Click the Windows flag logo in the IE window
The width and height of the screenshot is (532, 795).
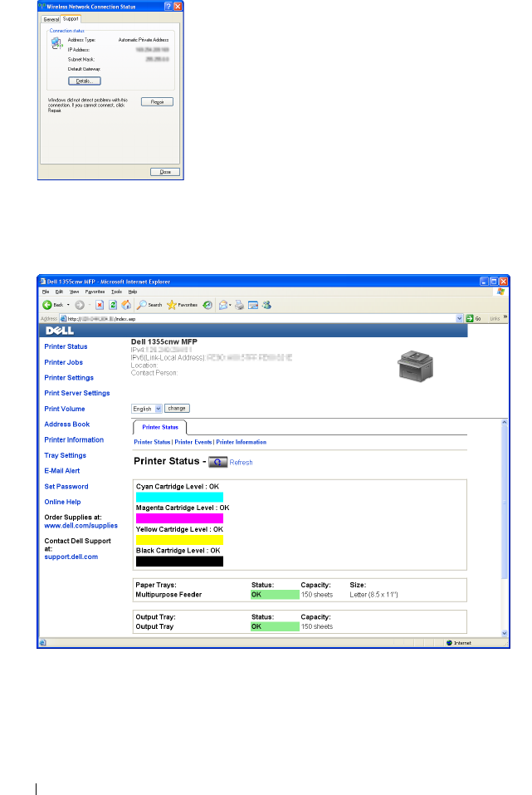pyautogui.click(x=500, y=292)
